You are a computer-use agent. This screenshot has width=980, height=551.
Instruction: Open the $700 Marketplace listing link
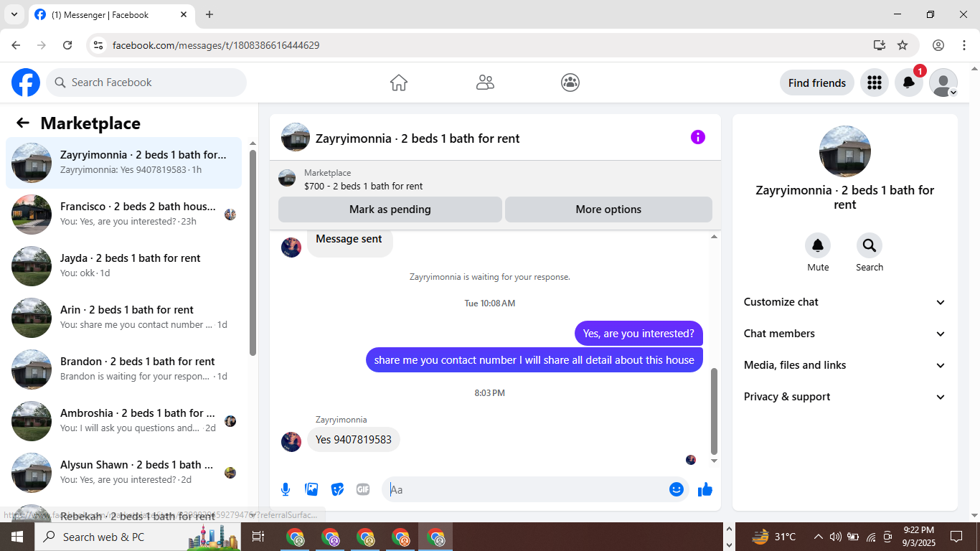[x=363, y=186]
